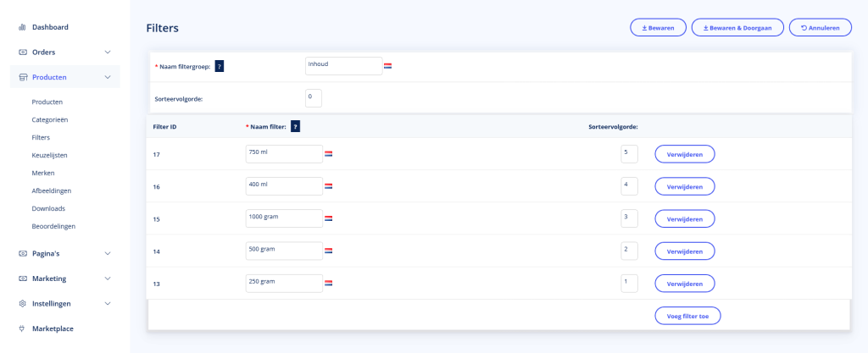The height and width of the screenshot is (353, 868).
Task: Remove filter 17 with Verwijderen
Action: [x=684, y=154]
